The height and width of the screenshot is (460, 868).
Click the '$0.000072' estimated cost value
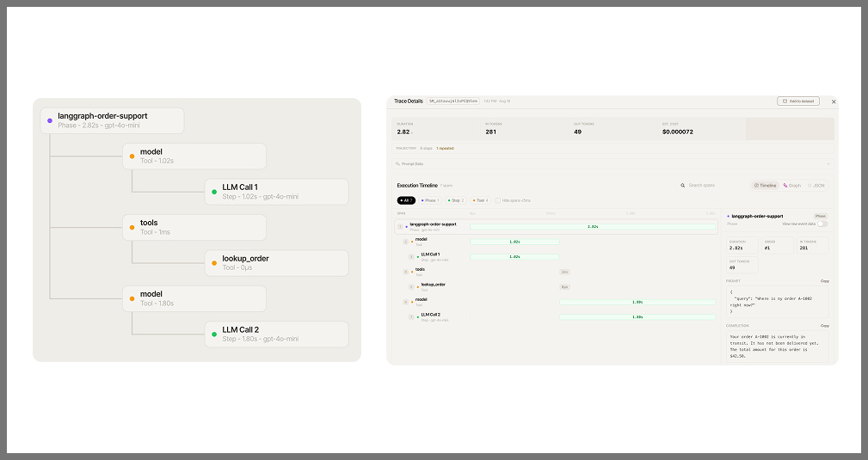[x=678, y=132]
